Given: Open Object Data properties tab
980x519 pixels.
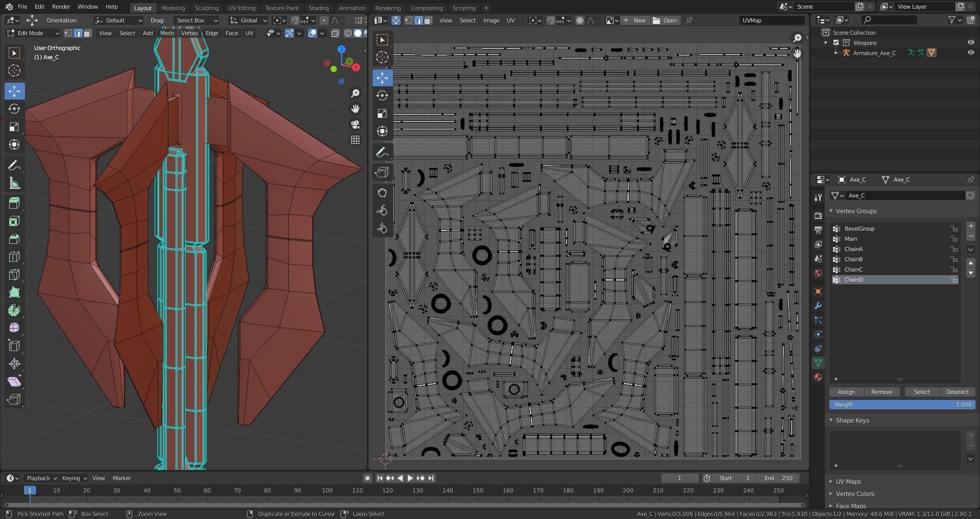Looking at the screenshot, I should (x=818, y=363).
